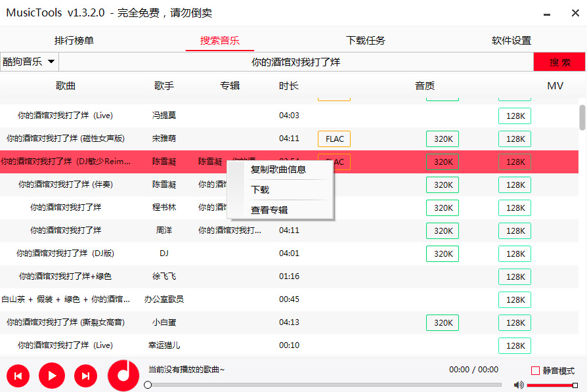Choose 128K for the 冯提莫 Live song
The image size is (587, 392).
(515, 116)
